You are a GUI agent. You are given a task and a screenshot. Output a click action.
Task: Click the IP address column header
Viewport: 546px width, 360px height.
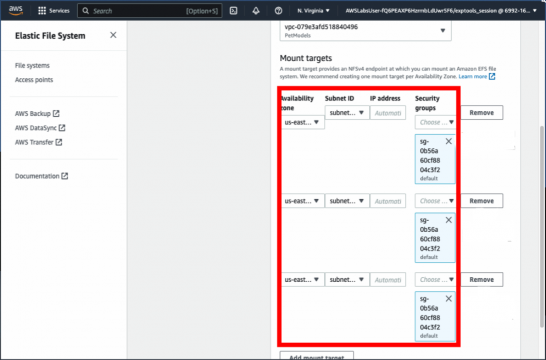[385, 99]
